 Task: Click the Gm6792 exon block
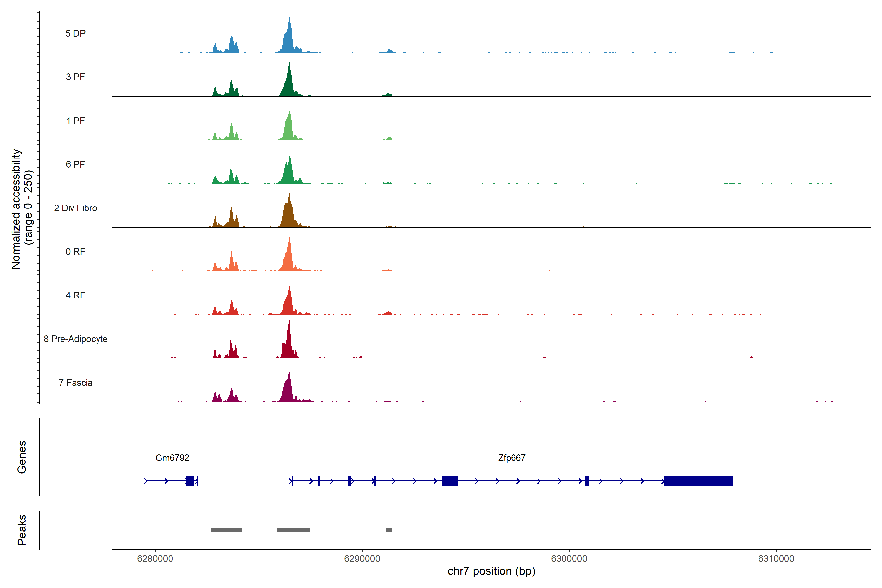(190, 481)
